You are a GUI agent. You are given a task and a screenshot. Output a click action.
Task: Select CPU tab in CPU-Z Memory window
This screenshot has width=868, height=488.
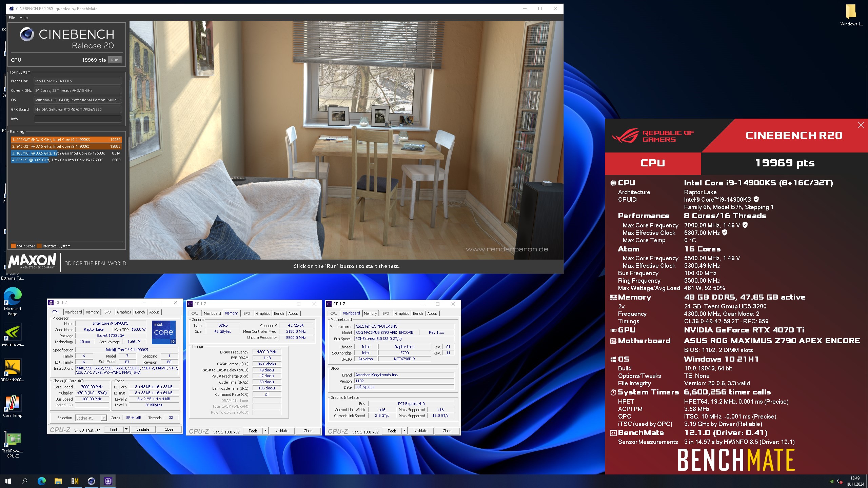[195, 313]
